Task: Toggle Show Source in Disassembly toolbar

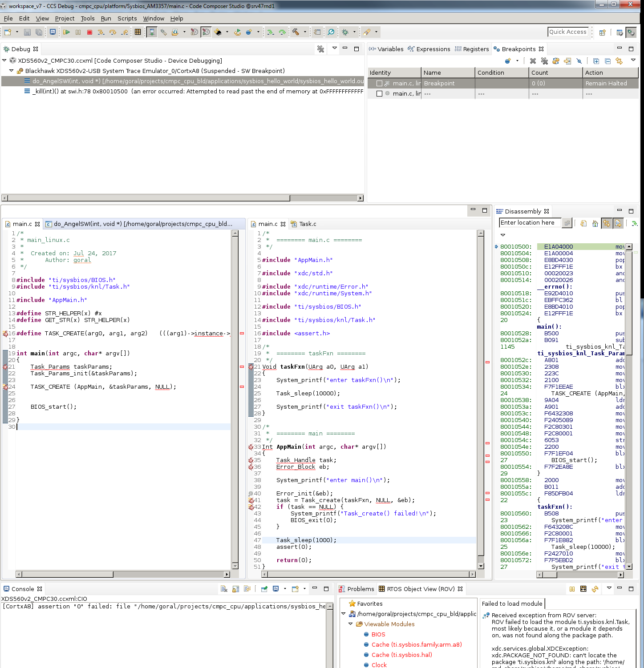Action: (x=618, y=223)
